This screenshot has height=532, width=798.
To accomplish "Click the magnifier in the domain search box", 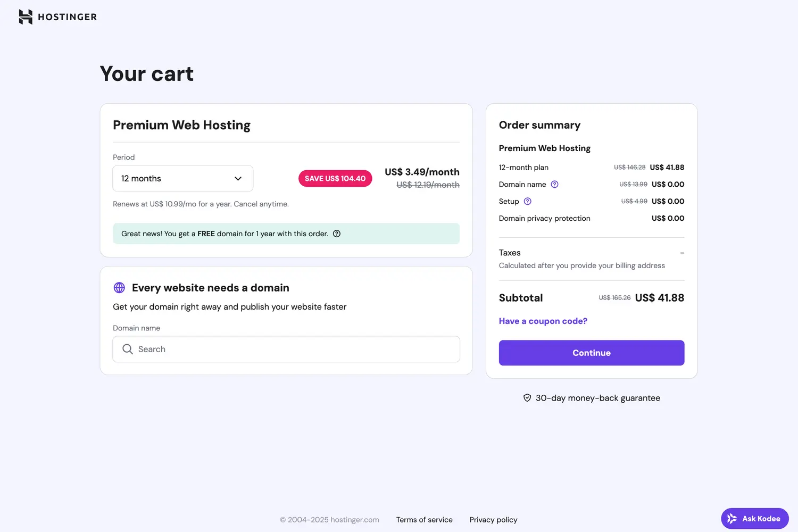I will click(x=128, y=349).
